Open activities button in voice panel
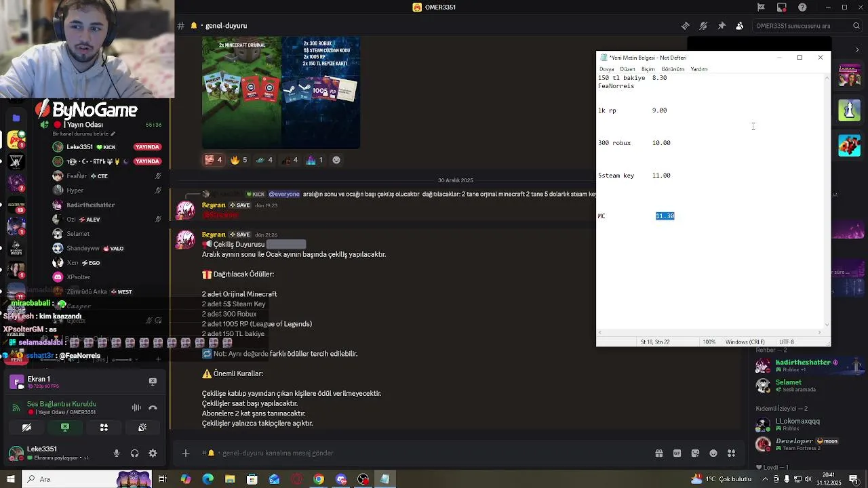The height and width of the screenshot is (488, 868). (104, 428)
